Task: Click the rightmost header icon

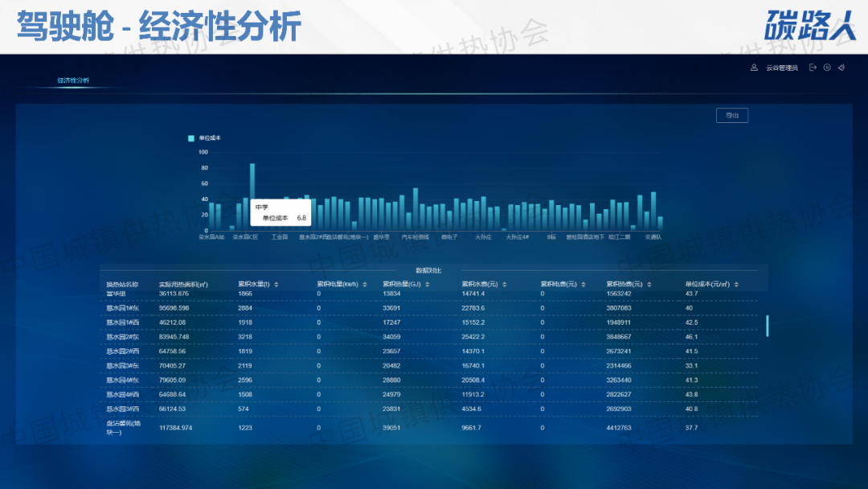Action: (841, 68)
